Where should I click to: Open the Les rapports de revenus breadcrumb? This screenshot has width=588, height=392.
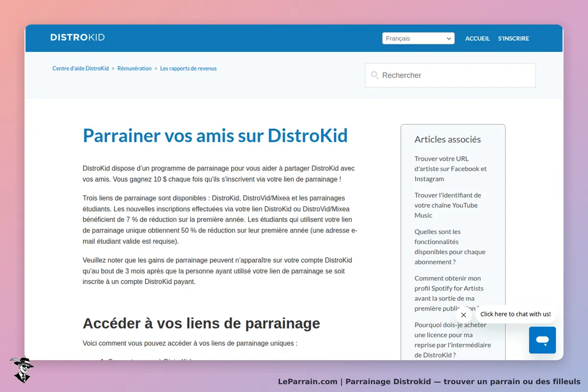coord(188,69)
